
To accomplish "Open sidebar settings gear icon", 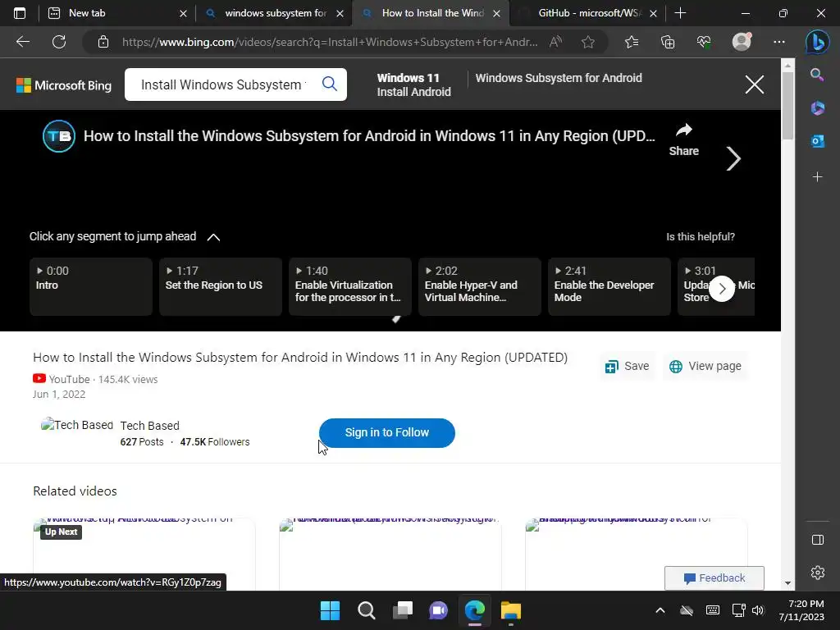I will point(818,573).
